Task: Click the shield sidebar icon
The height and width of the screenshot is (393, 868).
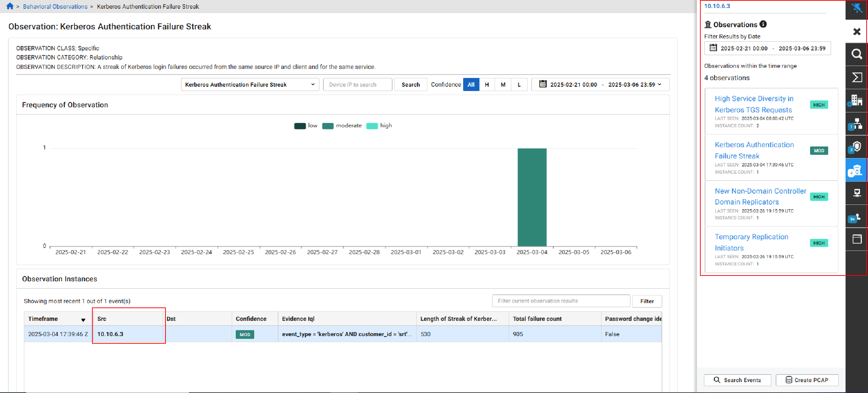Action: pyautogui.click(x=857, y=147)
